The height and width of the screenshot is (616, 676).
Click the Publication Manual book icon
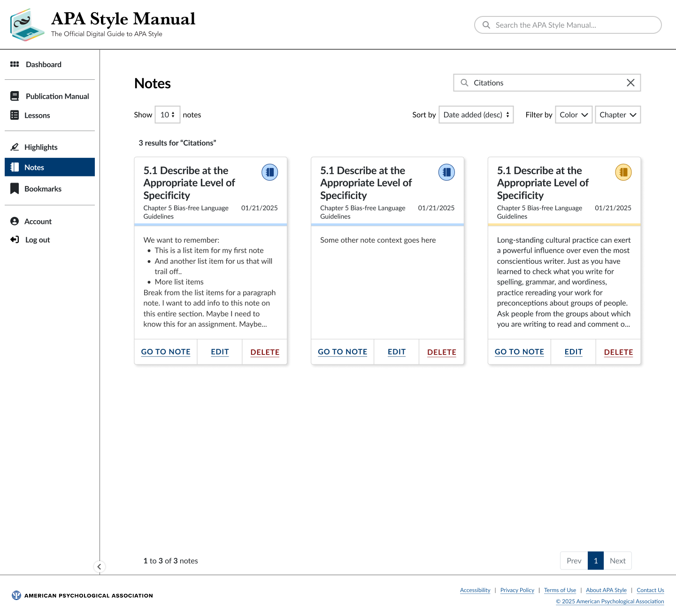tap(15, 96)
